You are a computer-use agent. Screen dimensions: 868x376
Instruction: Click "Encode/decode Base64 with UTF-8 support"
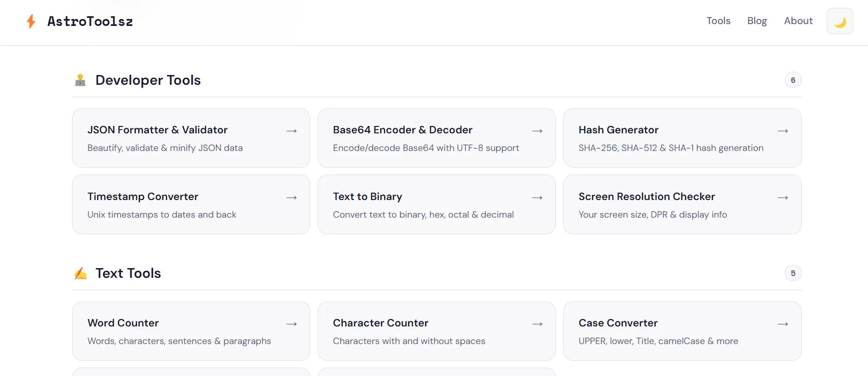(x=426, y=148)
